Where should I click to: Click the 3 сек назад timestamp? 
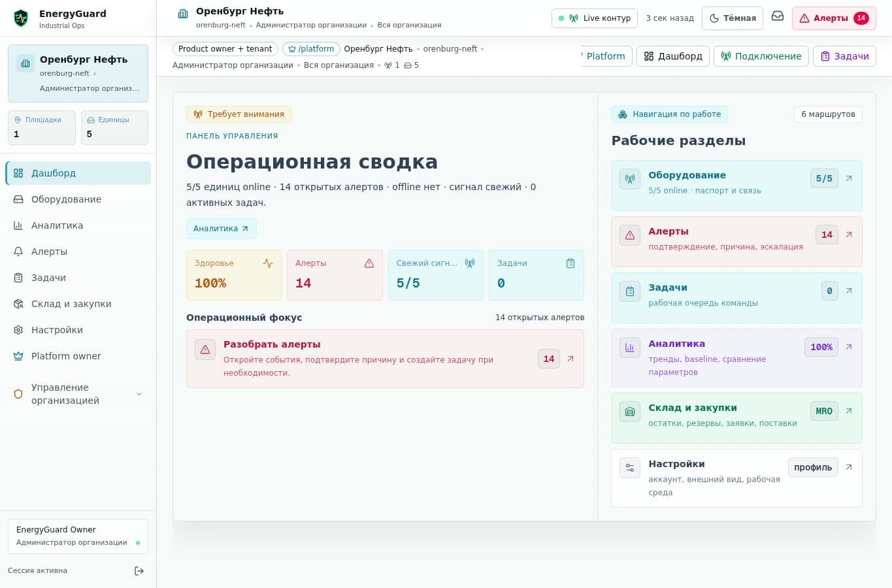(670, 18)
